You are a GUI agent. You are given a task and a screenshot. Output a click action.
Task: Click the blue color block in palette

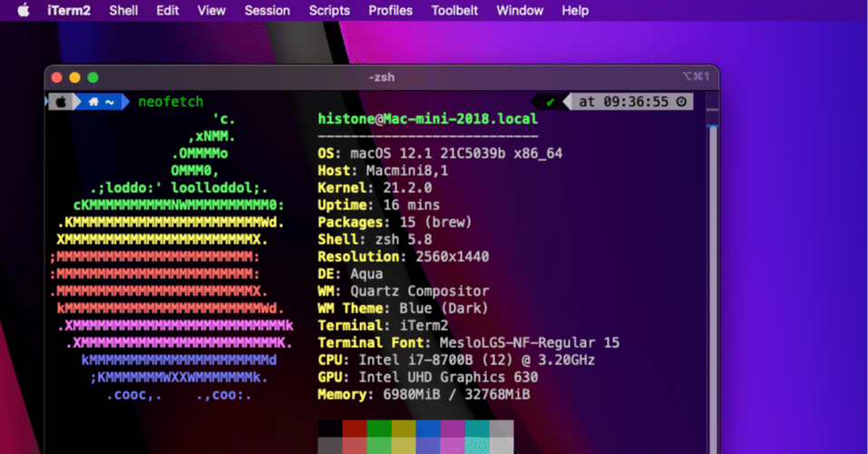tap(428, 429)
